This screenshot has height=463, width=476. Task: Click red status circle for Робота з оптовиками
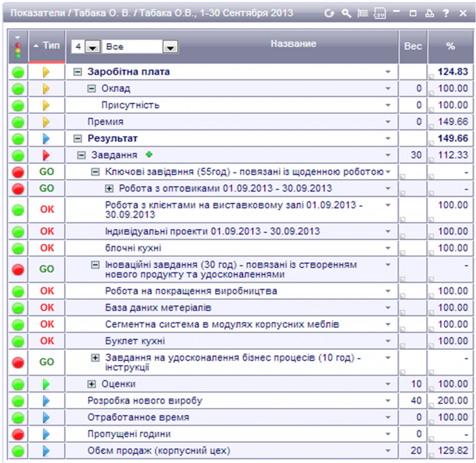(18, 189)
